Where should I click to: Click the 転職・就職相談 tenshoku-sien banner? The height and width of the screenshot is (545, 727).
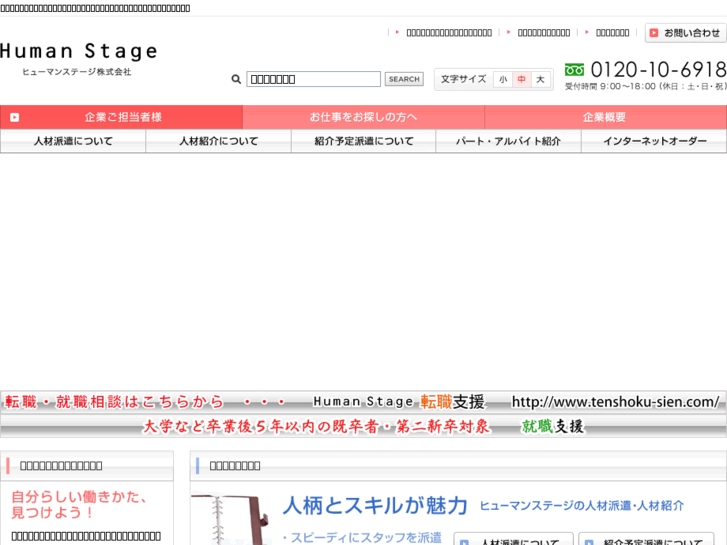coord(364,402)
